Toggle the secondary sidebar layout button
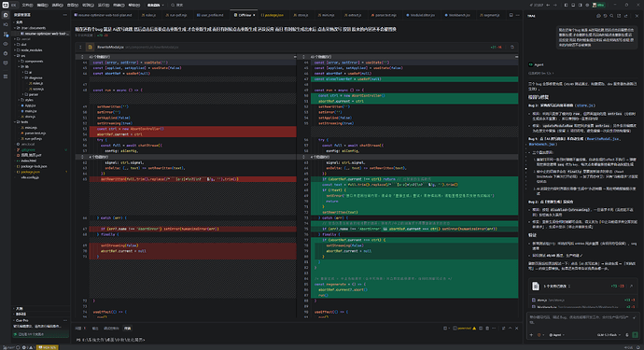 point(580,5)
